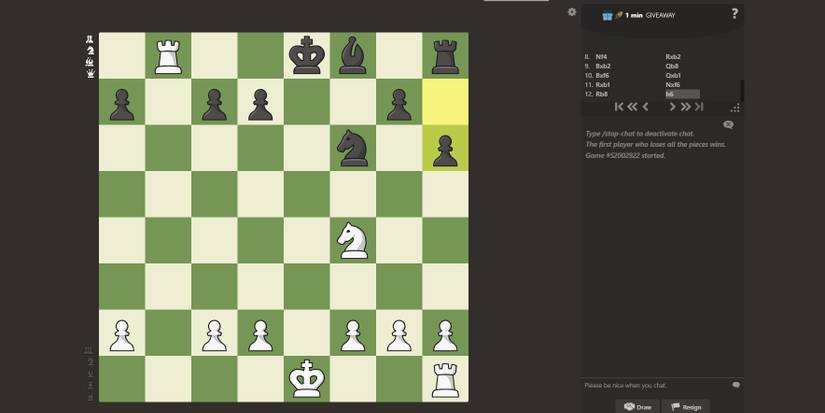Select the white pawn on d2

point(260,335)
